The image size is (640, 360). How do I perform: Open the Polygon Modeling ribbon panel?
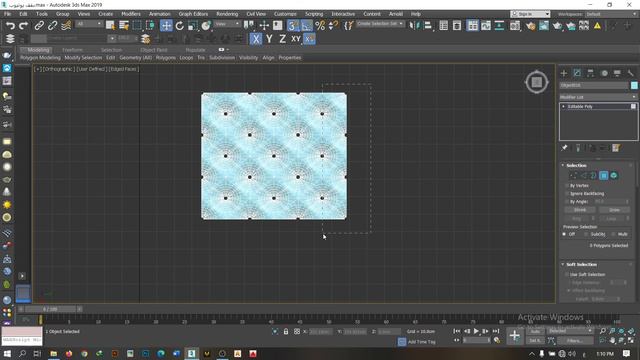(x=40, y=58)
